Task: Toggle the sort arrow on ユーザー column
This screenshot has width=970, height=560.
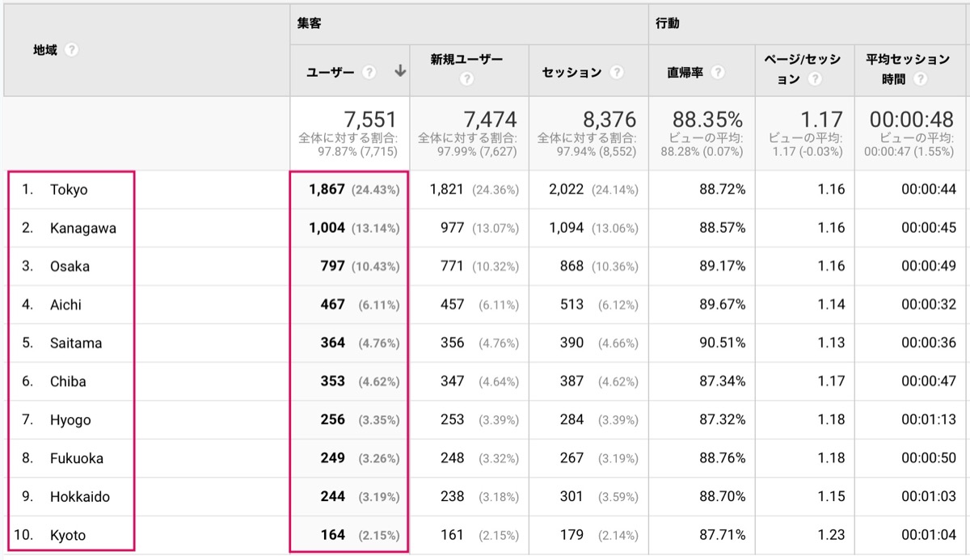Action: coord(399,71)
